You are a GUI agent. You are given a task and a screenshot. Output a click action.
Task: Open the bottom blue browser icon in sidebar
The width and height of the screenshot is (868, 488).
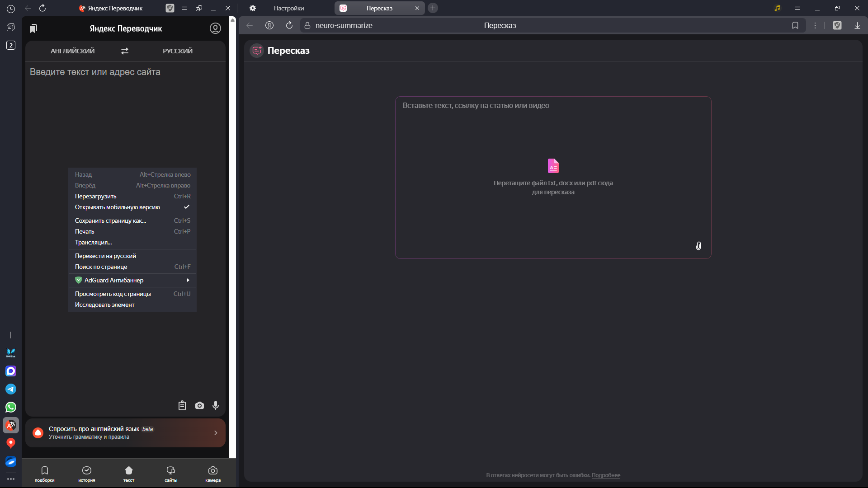click(x=11, y=461)
